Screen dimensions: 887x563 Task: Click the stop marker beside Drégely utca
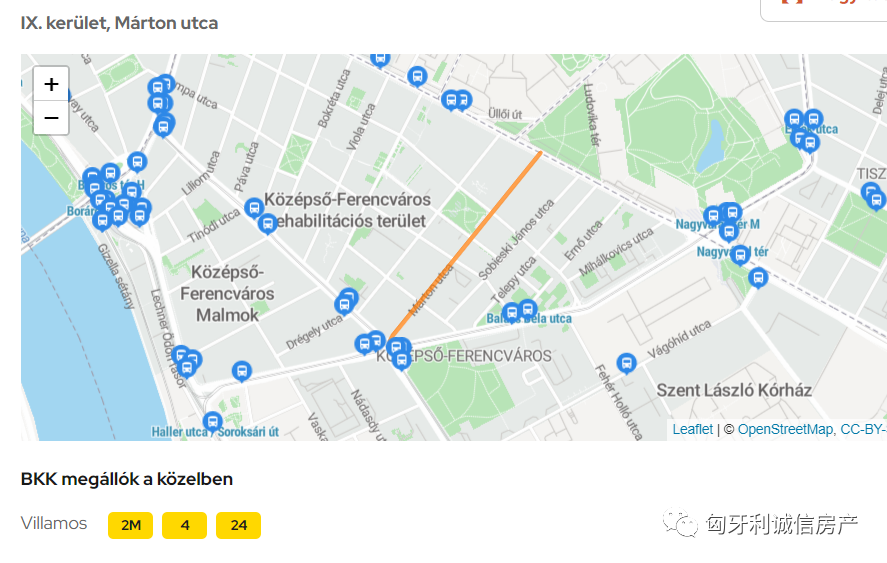click(x=343, y=305)
